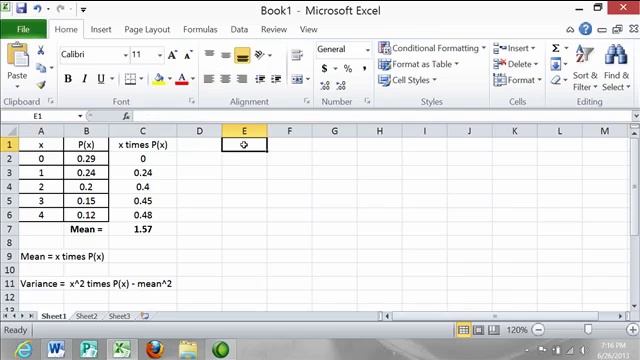
Task: Open the Name Box dropdown arrow
Action: (80, 116)
